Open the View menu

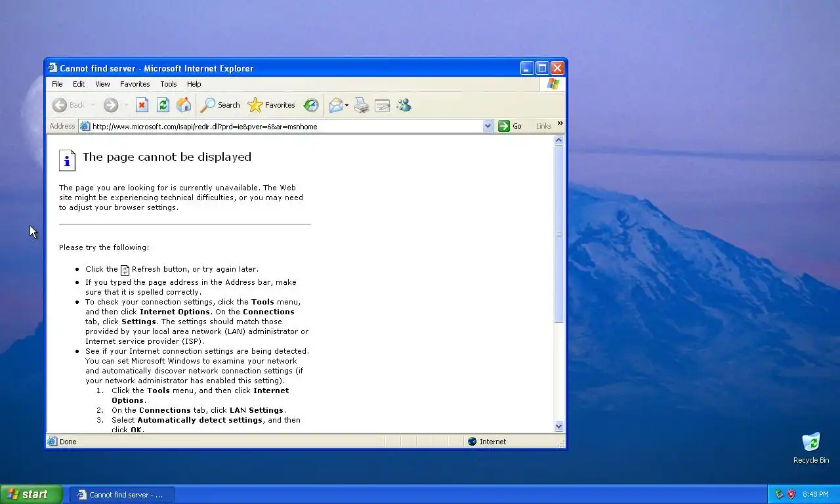(102, 84)
